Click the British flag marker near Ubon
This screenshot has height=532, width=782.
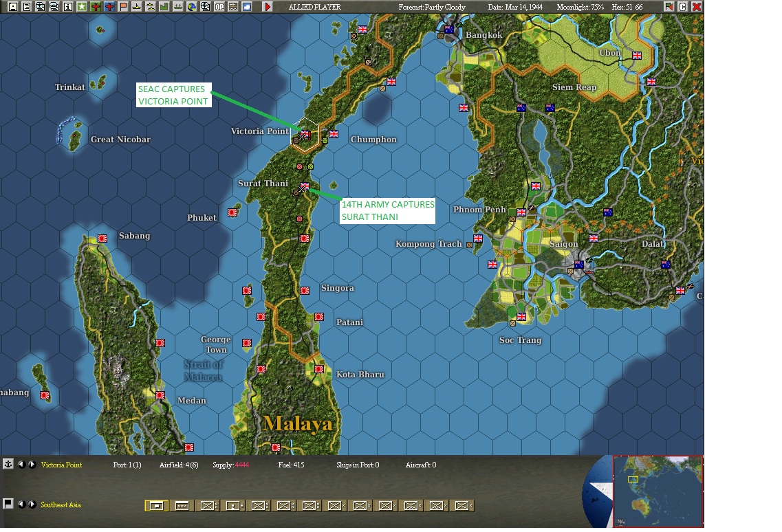637,56
